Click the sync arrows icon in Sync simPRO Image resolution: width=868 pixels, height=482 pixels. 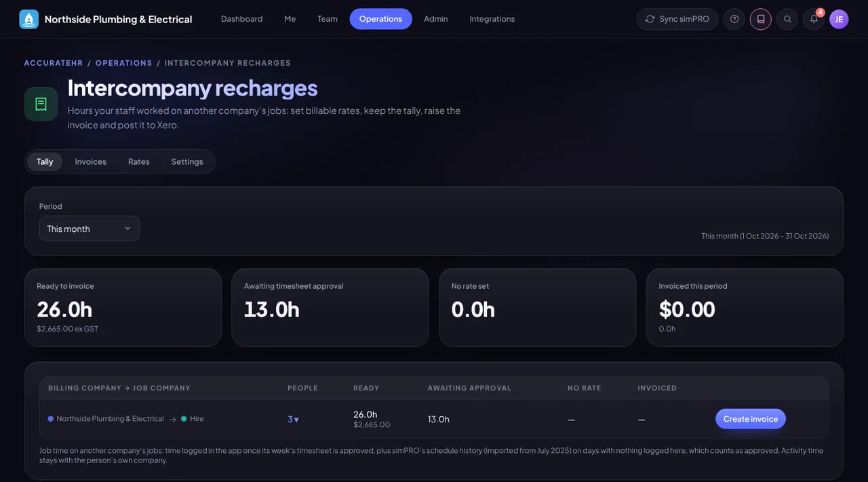pyautogui.click(x=650, y=19)
